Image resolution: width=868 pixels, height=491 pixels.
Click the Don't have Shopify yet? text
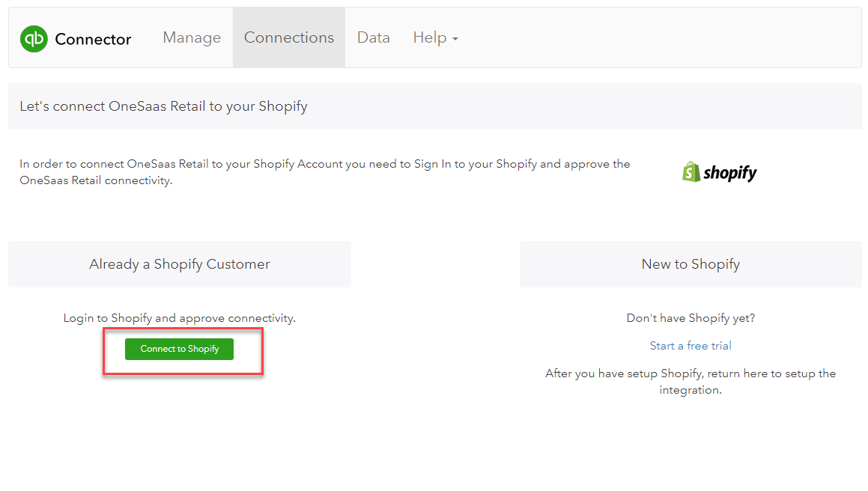691,318
